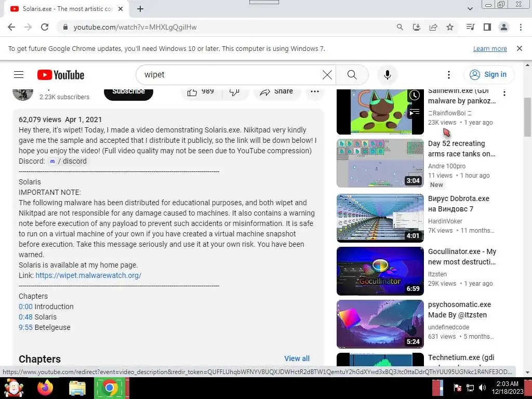Open a new browser tab
This screenshot has height=399, width=532.
[x=140, y=9]
